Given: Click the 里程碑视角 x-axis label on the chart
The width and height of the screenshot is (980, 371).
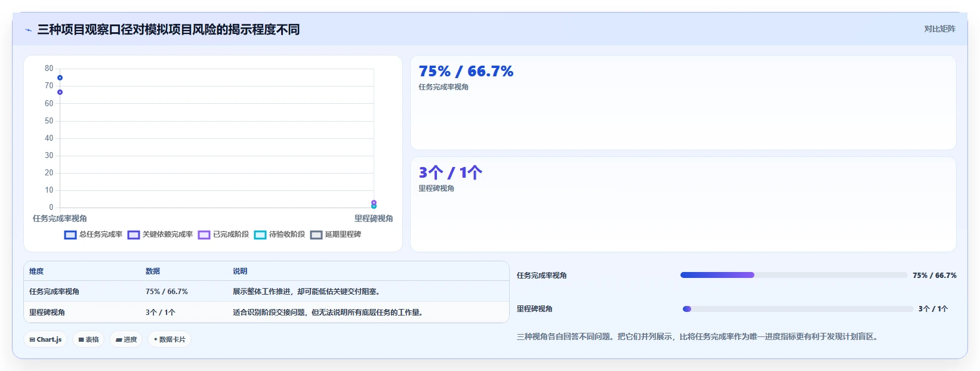Looking at the screenshot, I should [374, 218].
